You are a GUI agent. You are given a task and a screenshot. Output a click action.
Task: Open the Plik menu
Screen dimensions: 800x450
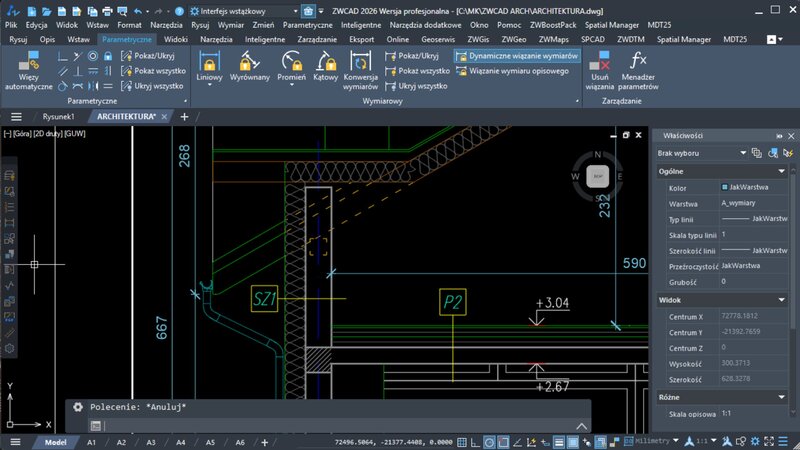point(11,24)
